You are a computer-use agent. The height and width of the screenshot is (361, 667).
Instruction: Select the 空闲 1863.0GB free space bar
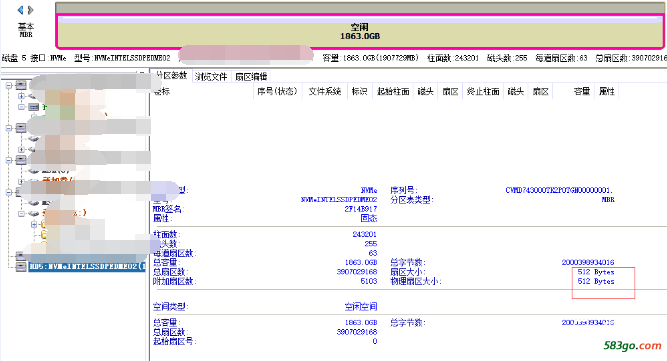click(360, 32)
